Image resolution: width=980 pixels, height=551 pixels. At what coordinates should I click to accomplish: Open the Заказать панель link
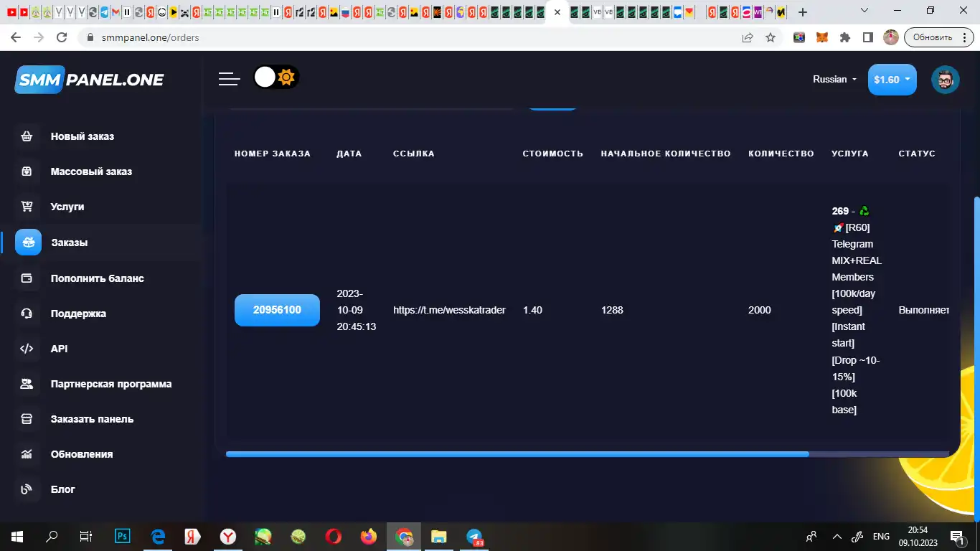click(92, 419)
